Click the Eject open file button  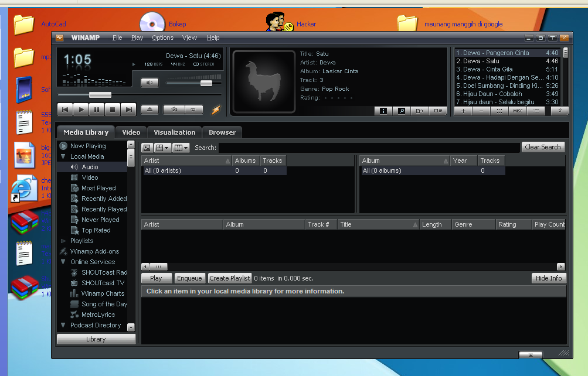(x=149, y=110)
